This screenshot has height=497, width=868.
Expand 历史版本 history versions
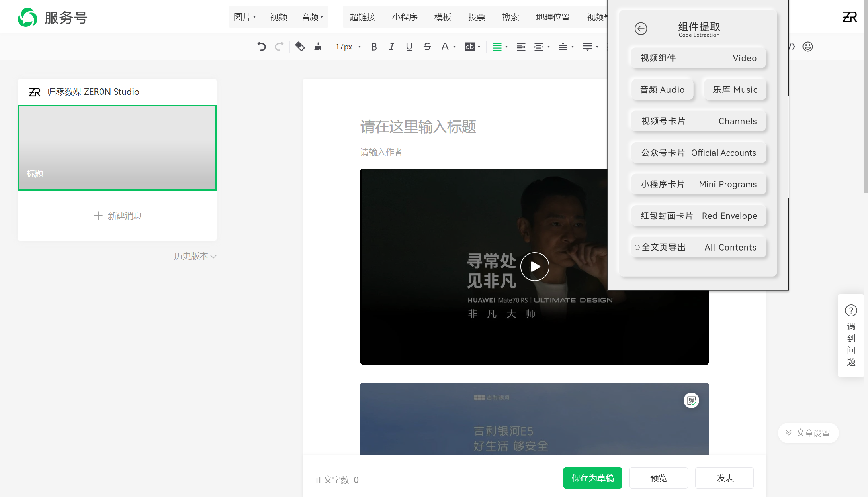click(x=195, y=256)
